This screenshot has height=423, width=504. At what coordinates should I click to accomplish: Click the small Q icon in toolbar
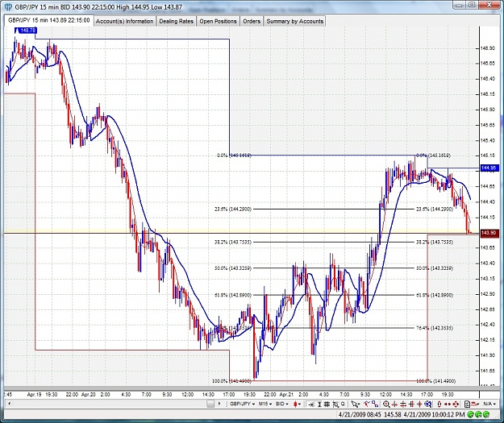point(343,404)
